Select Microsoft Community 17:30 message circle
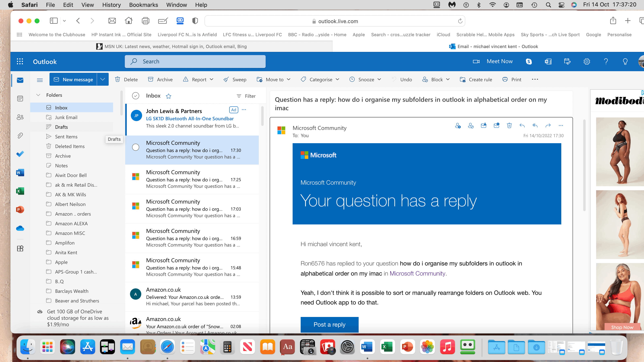This screenshot has height=362, width=644. click(x=135, y=147)
